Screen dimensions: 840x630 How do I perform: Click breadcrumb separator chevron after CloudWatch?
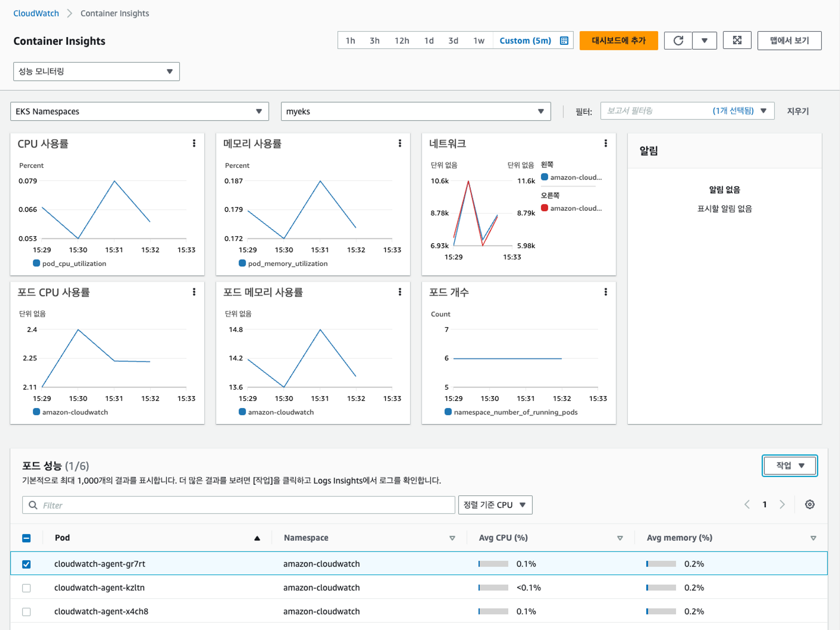coord(70,13)
